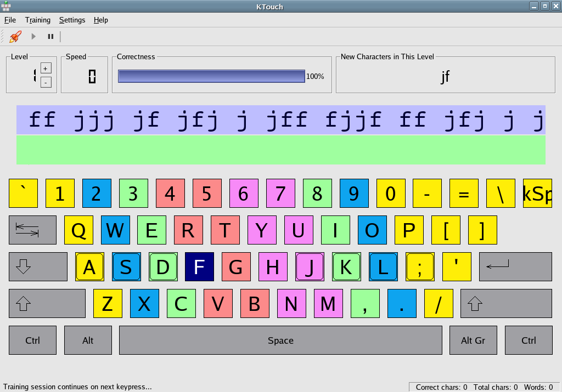Click the Caps Lock down-arrow key

coord(38,266)
